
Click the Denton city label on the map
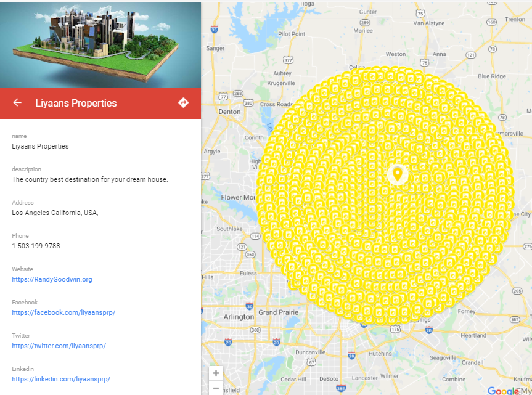coord(229,112)
